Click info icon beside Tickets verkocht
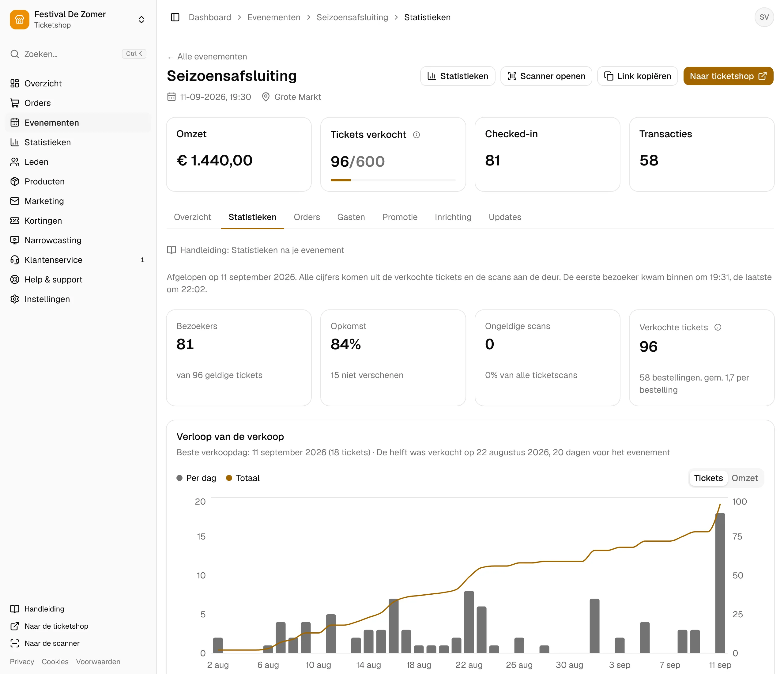The height and width of the screenshot is (674, 784). (416, 135)
